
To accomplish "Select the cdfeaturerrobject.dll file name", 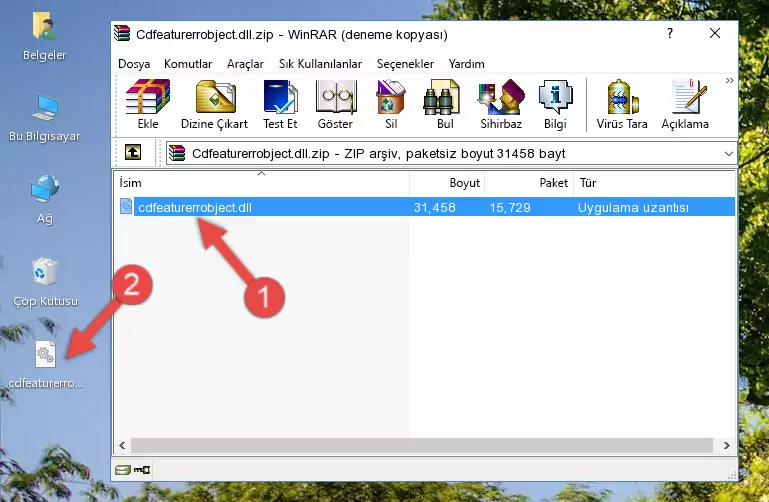I will coord(195,207).
